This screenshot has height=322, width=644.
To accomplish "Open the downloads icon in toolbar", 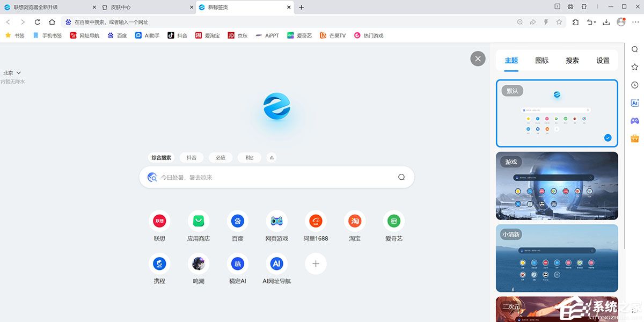I will (x=606, y=22).
